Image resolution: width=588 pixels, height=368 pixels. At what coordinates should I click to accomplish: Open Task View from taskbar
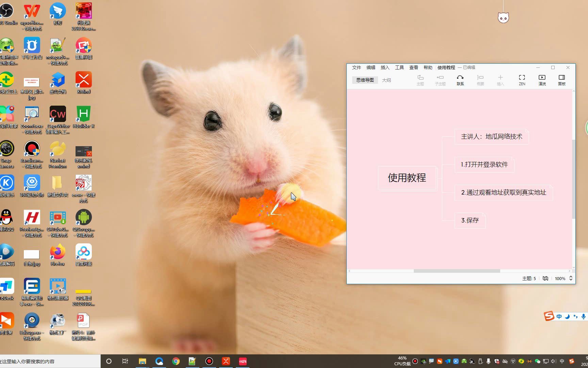coord(125,361)
